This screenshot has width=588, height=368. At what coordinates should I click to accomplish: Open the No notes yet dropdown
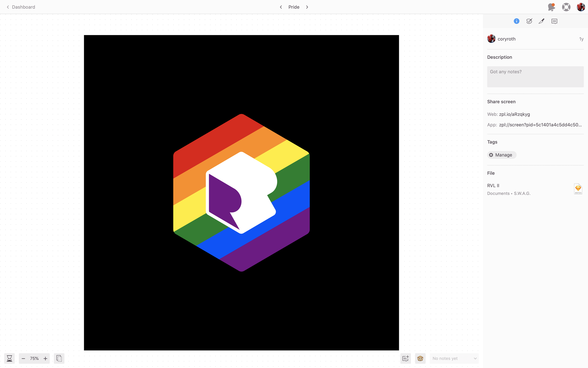[454, 358]
